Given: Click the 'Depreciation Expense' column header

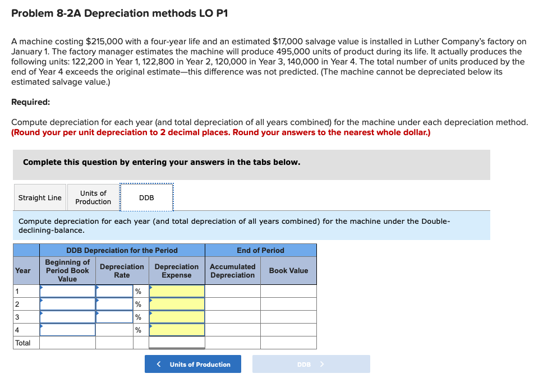Looking at the screenshot, I should (x=177, y=270).
